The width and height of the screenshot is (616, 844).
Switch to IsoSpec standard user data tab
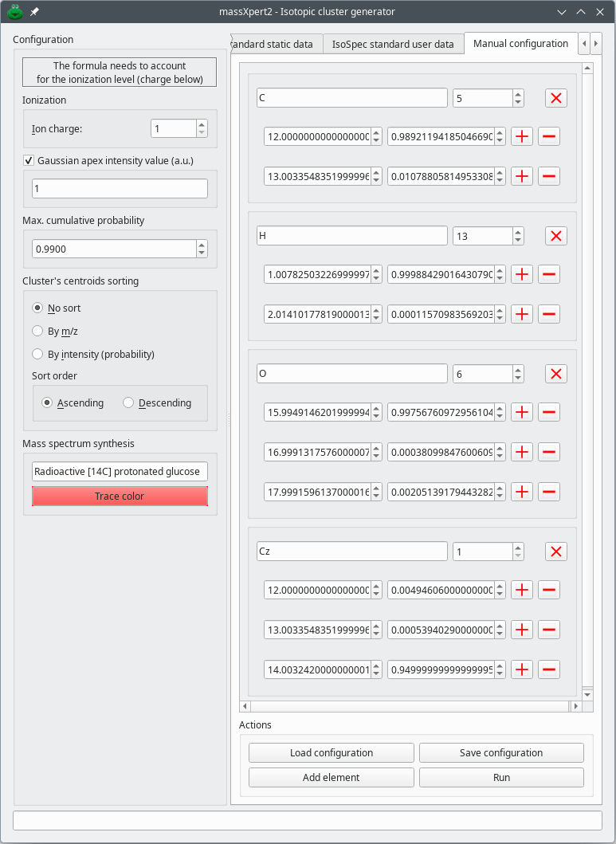pyautogui.click(x=393, y=45)
